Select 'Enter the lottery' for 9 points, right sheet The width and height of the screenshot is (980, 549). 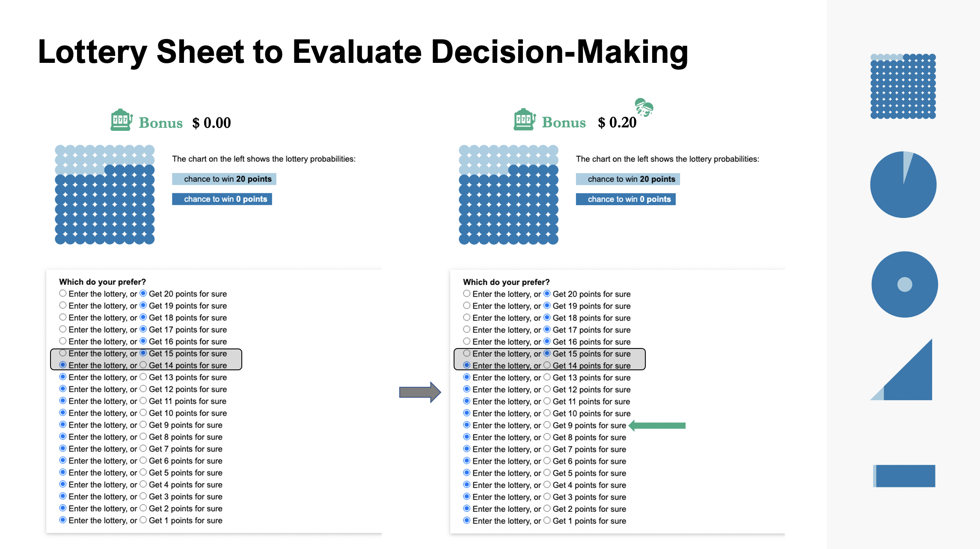coord(466,425)
